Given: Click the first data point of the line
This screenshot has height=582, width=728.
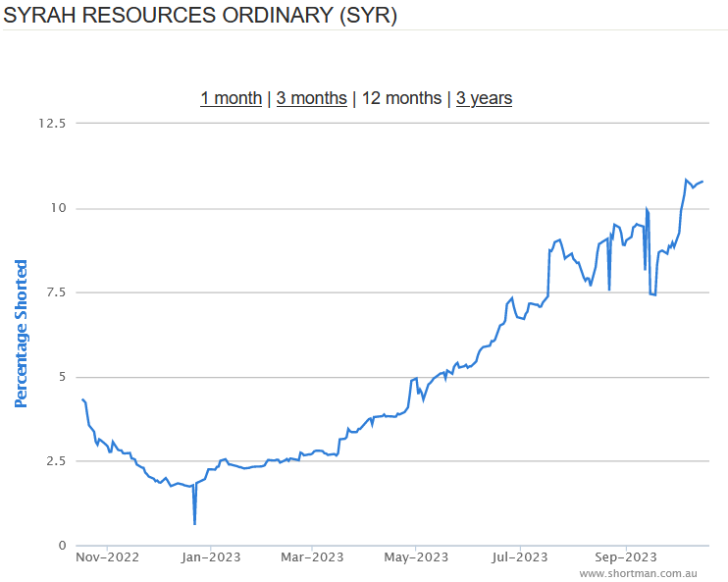Looking at the screenshot, I should point(82,399).
